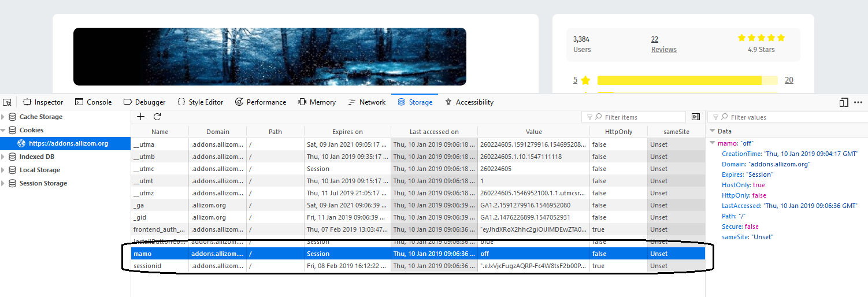Open the 22 Reviews link
This screenshot has width=868, height=297.
pos(663,44)
